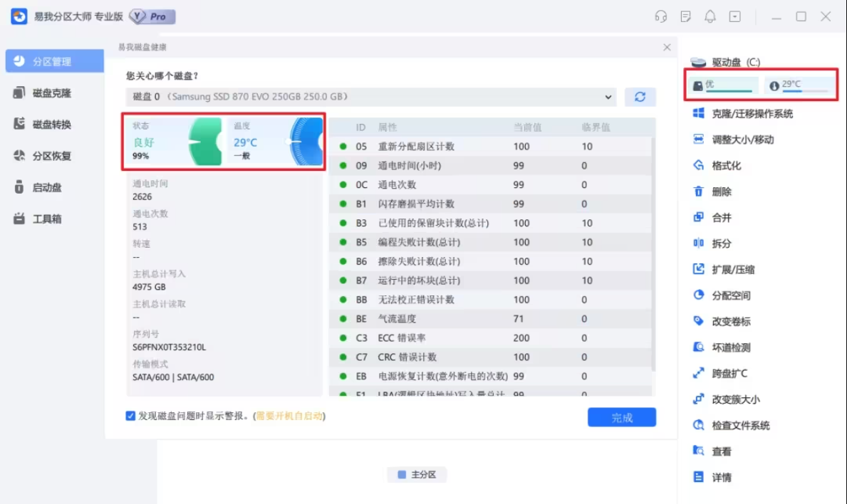
Task: Select row B5 编程失败计数(总计)
Action: pyautogui.click(x=491, y=242)
